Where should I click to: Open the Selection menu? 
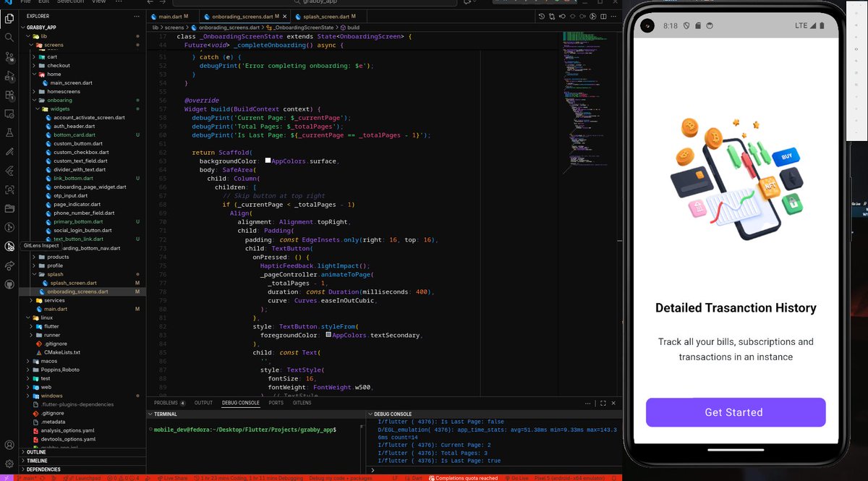pyautogui.click(x=71, y=2)
